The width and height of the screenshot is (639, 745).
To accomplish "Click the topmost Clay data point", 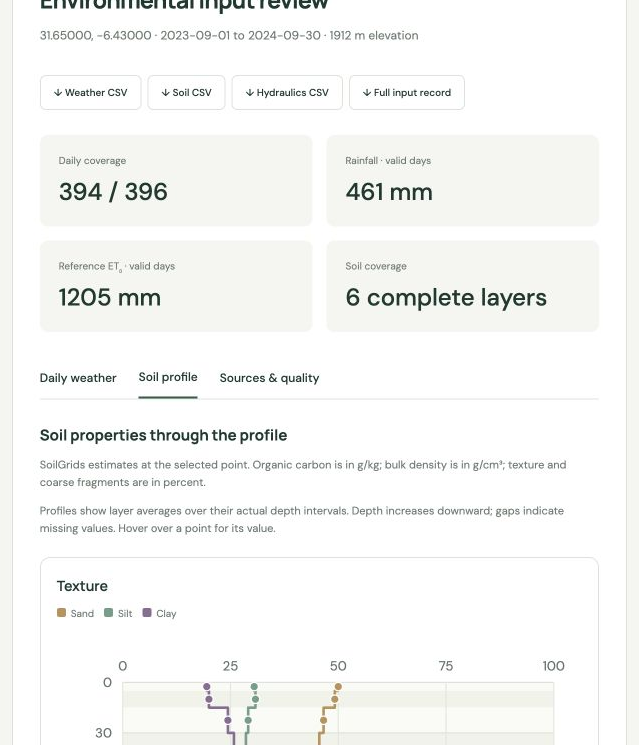I will pos(207,687).
